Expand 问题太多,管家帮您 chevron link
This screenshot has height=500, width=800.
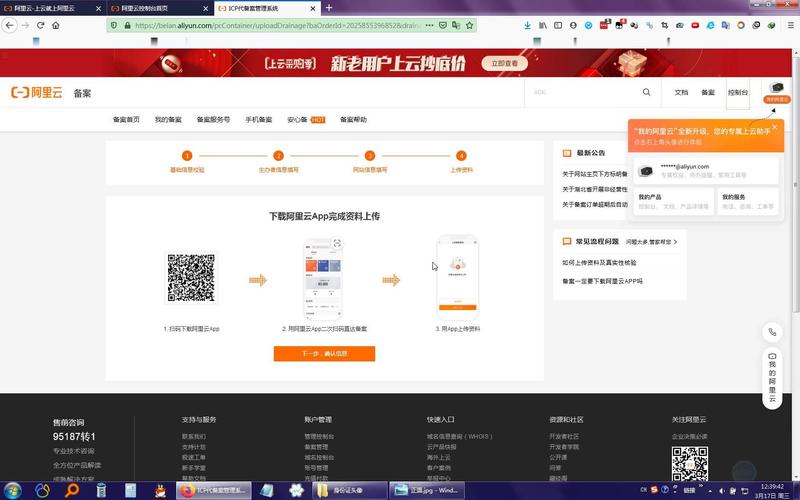click(652, 242)
